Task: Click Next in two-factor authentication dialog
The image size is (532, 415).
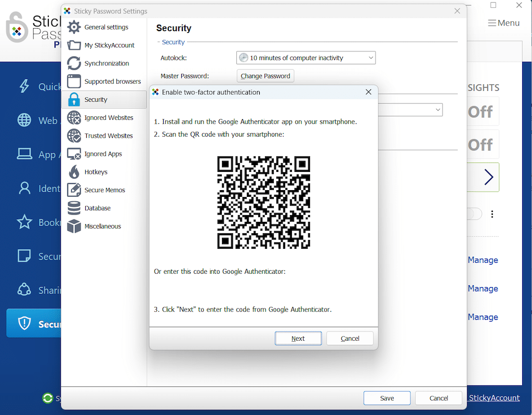Action: coord(298,338)
